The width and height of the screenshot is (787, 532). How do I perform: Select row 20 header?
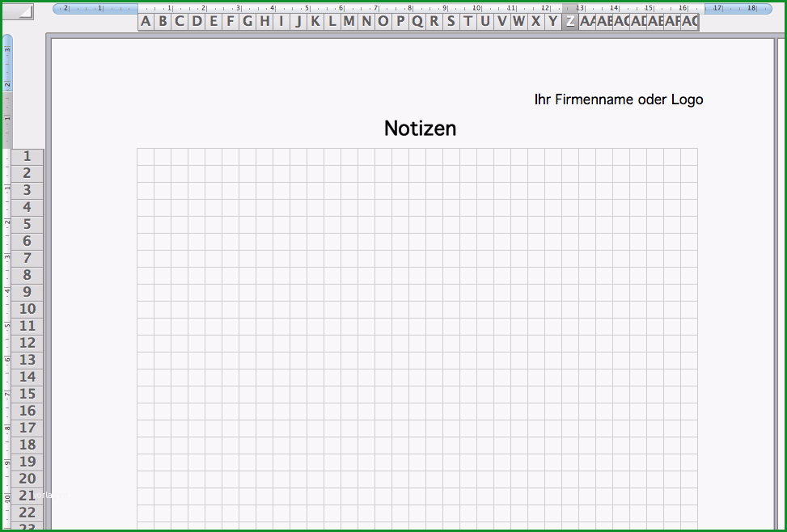tap(28, 479)
